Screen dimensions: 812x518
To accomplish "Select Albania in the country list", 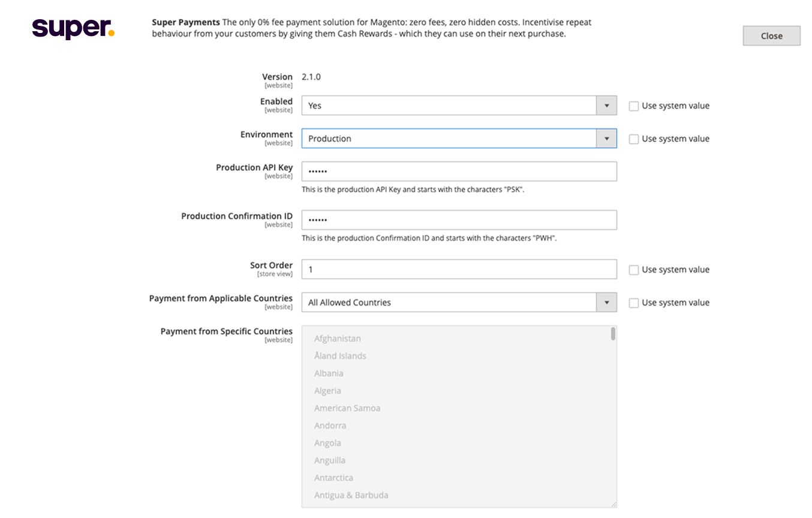I will point(329,373).
